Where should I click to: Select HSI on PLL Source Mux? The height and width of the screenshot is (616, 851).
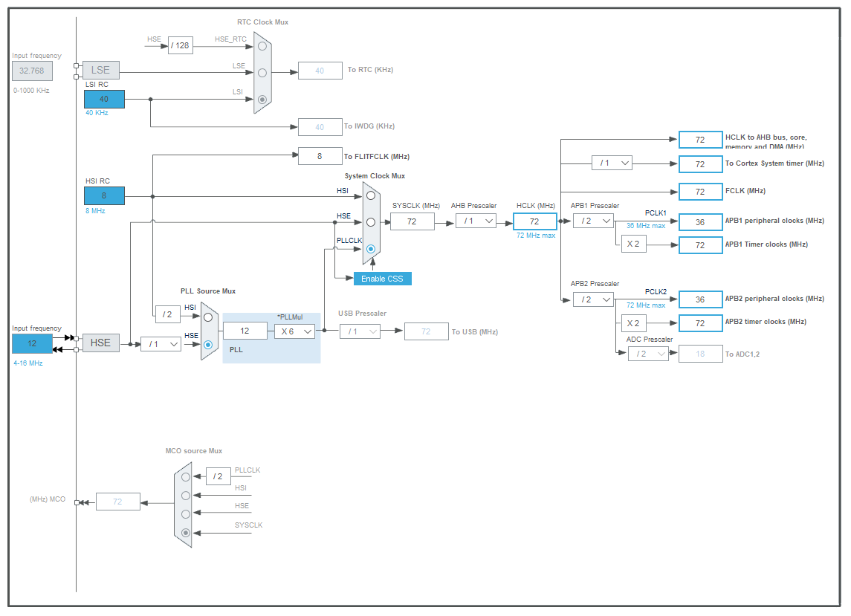click(x=208, y=317)
